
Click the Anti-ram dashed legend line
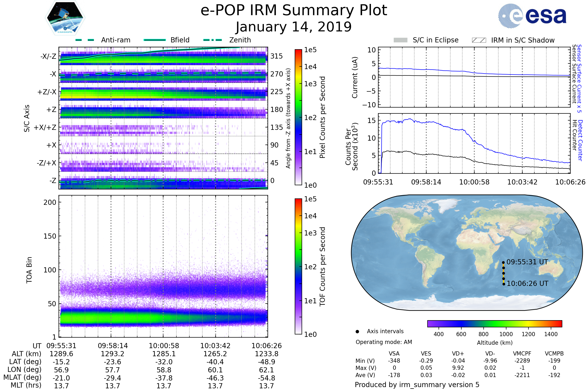[x=85, y=40]
